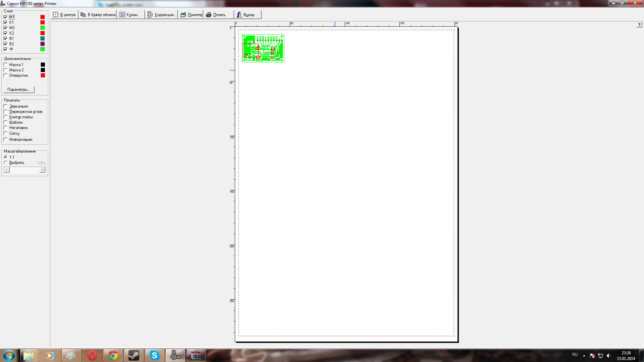Image resolution: width=644 pixels, height=362 pixels.
Task: Open Skype from the taskbar
Action: (x=154, y=355)
